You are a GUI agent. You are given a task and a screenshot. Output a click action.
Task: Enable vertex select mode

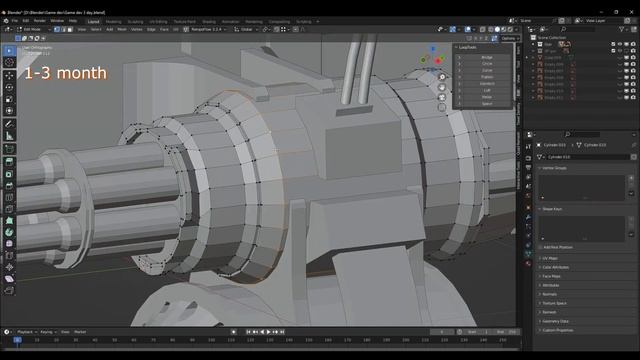point(57,29)
